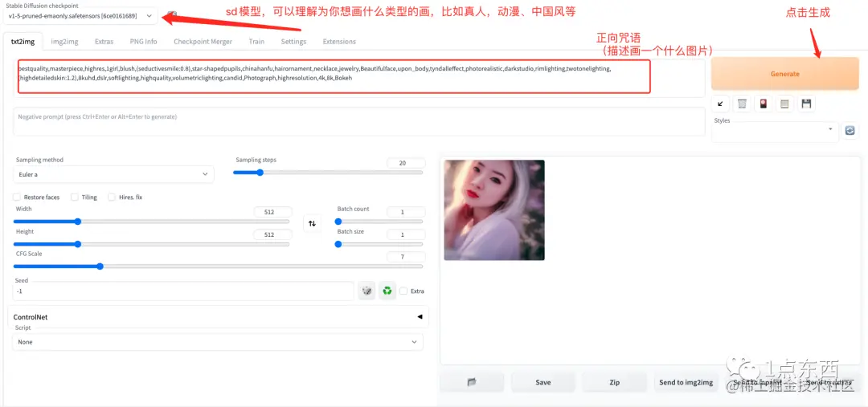Toggle the Tiling checkbox
Image resolution: width=868 pixels, height=407 pixels.
75,197
